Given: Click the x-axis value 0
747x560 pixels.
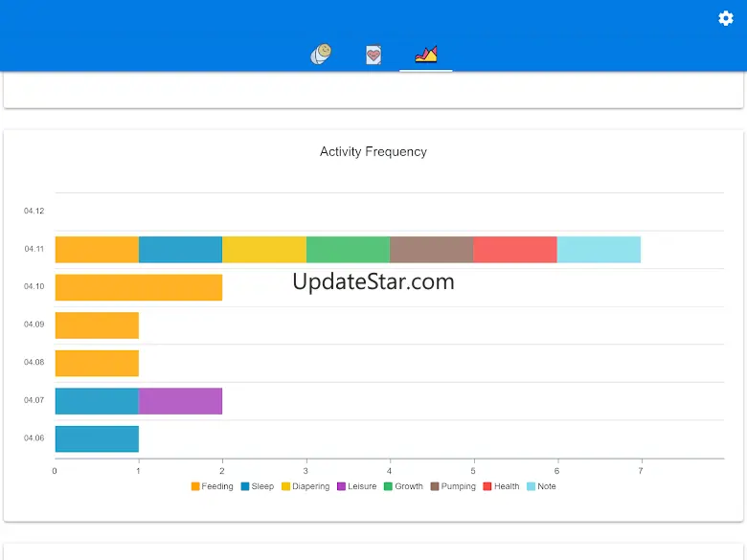Looking at the screenshot, I should point(55,471).
